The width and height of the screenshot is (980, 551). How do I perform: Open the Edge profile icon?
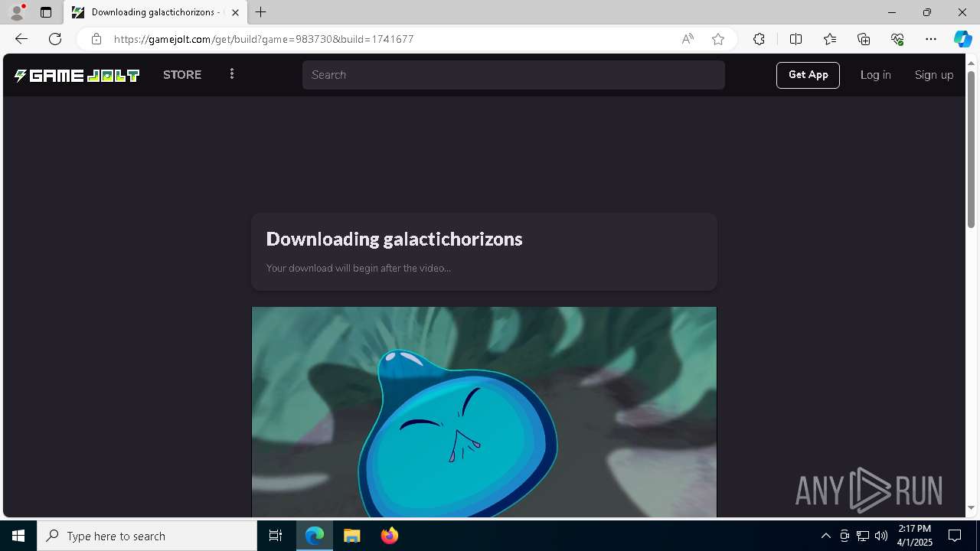tap(17, 12)
